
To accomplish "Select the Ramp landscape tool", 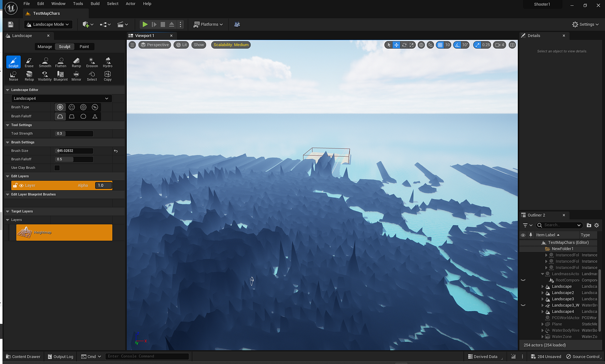I will click(x=76, y=62).
